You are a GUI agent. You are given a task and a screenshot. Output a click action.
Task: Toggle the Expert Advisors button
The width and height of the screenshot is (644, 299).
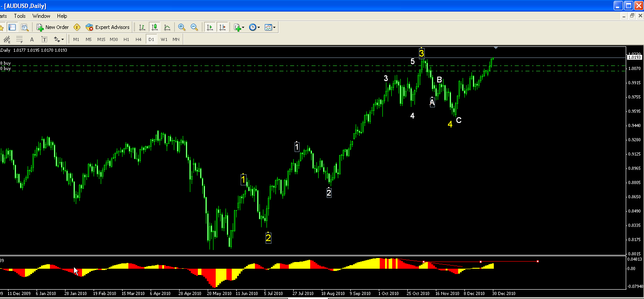click(x=107, y=27)
